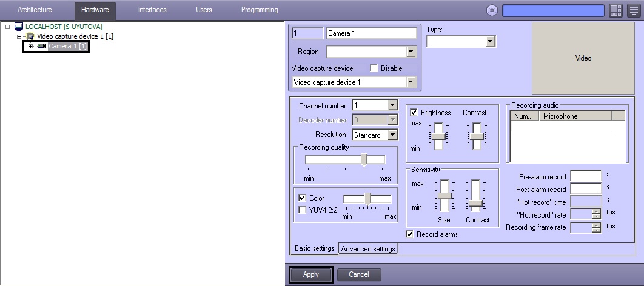Click the Cancel button
This screenshot has height=286, width=644.
tap(359, 274)
